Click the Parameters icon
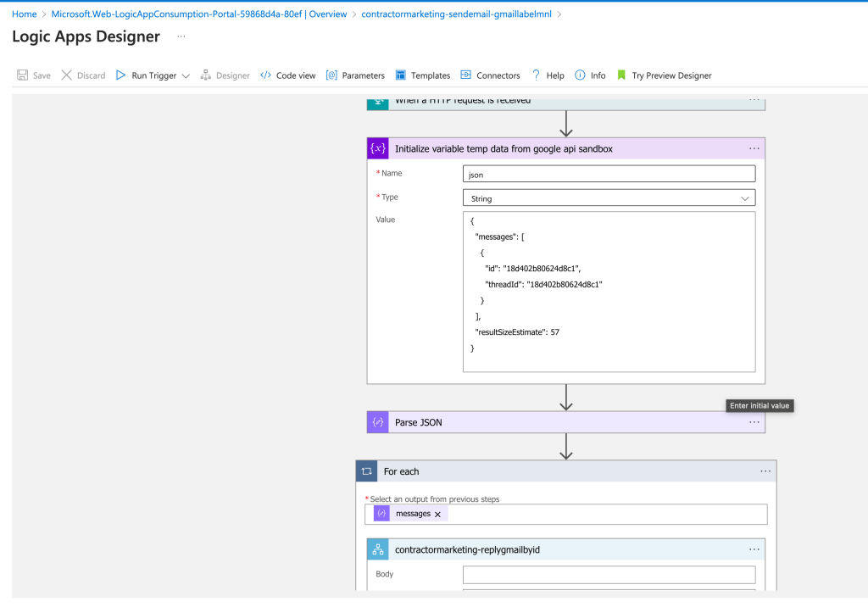Image resolution: width=868 pixels, height=607 pixels. click(x=331, y=75)
